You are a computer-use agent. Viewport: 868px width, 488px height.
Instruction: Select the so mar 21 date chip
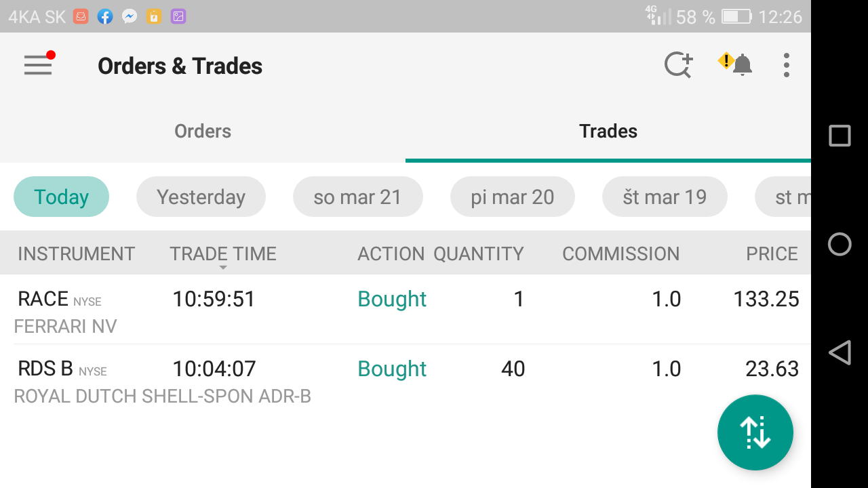tap(358, 197)
